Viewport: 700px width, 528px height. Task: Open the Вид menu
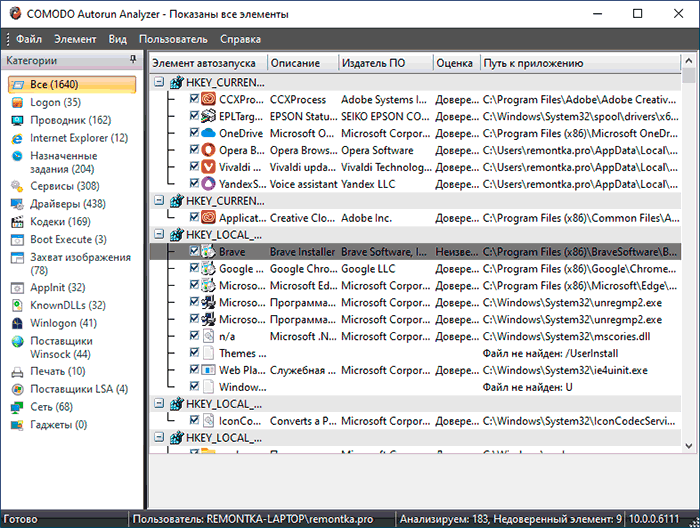117,39
